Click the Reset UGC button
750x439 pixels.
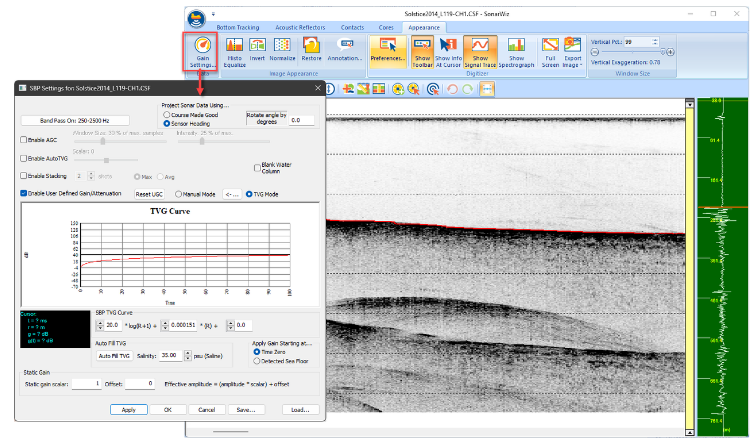click(149, 194)
